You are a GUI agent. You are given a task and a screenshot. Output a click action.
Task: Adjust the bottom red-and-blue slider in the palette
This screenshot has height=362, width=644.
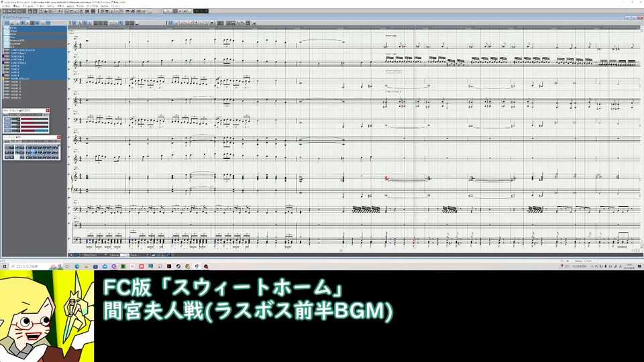[x=35, y=131]
